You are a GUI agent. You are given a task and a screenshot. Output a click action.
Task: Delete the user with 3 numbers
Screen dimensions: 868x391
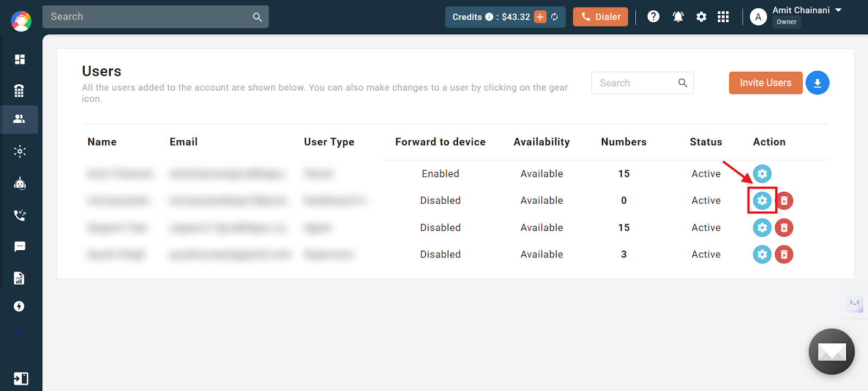[784, 254]
